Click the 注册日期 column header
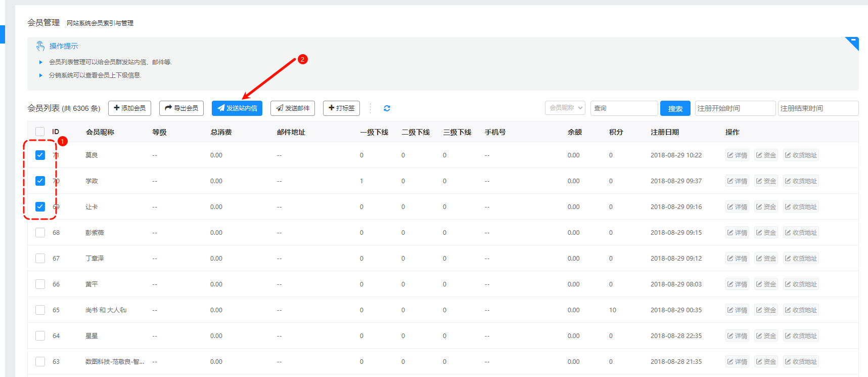Image resolution: width=868 pixels, height=377 pixels. point(664,132)
